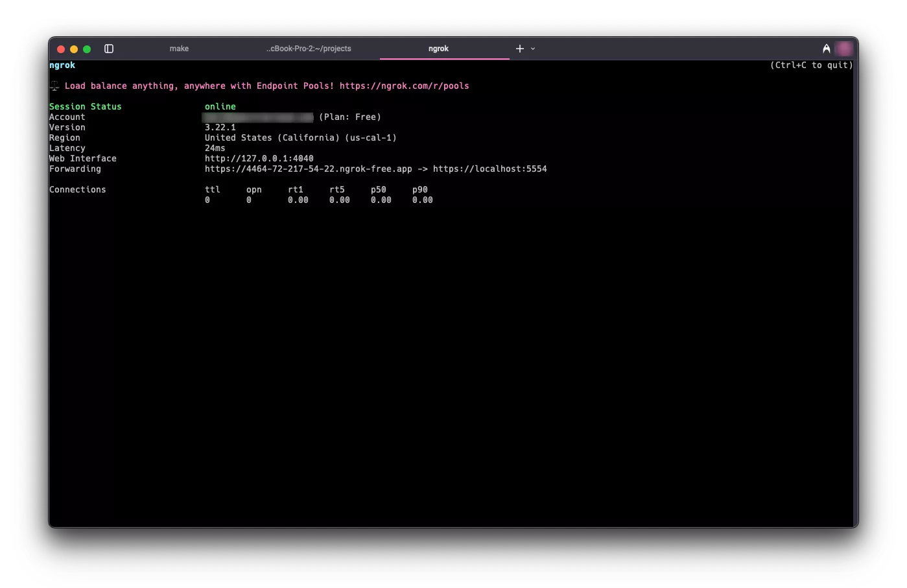
Task: Open the Web Interface URL 127.0.0.1:4040
Action: 259,158
